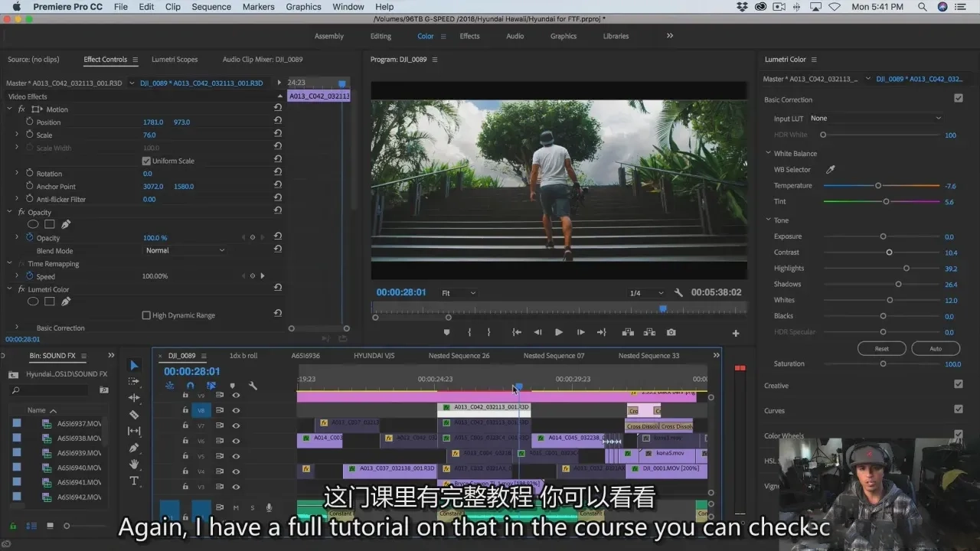The image size is (980, 551).
Task: Open the Input LUT dropdown
Action: (875, 118)
